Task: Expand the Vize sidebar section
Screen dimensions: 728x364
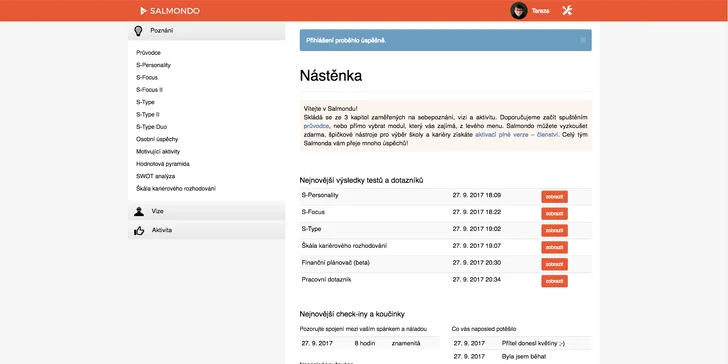Action: 207,211
